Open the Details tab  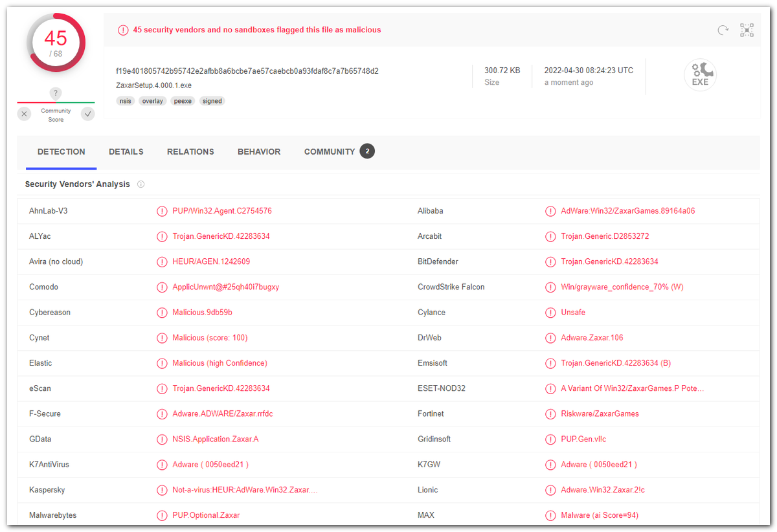[x=126, y=151]
